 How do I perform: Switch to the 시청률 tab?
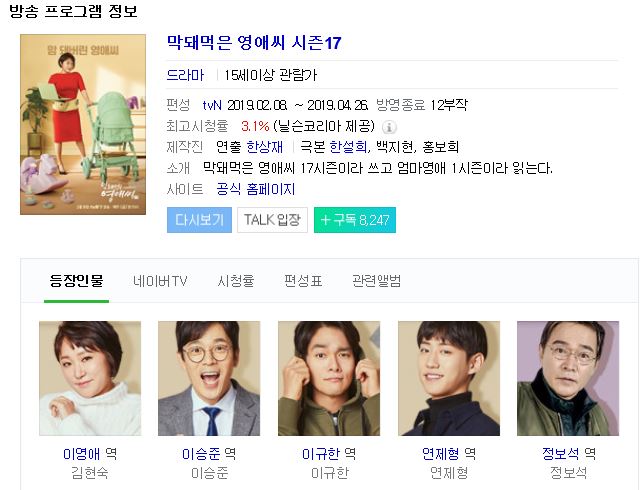(236, 281)
